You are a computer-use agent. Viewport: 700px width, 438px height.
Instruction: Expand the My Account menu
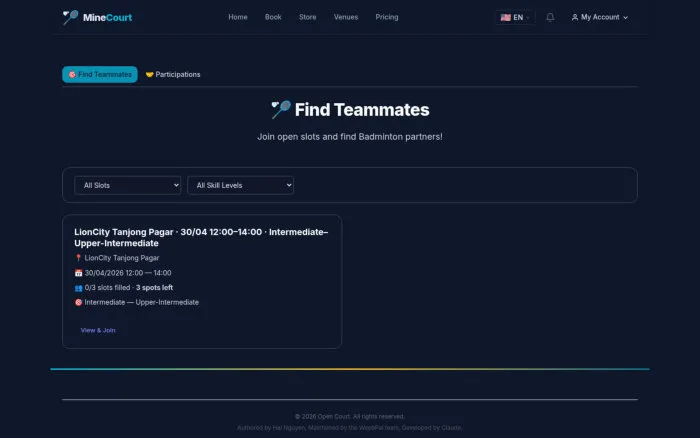click(600, 17)
